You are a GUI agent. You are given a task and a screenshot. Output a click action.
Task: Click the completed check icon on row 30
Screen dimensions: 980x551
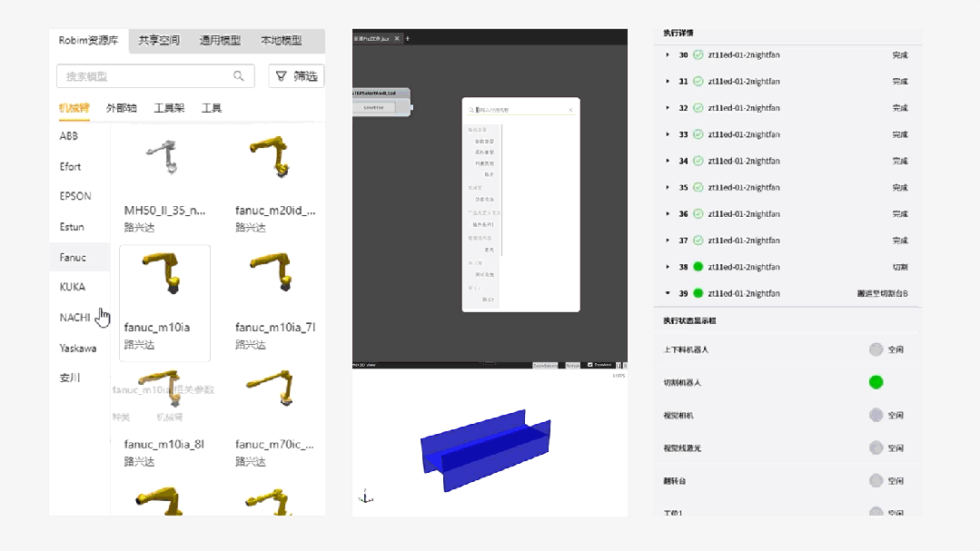tap(698, 55)
